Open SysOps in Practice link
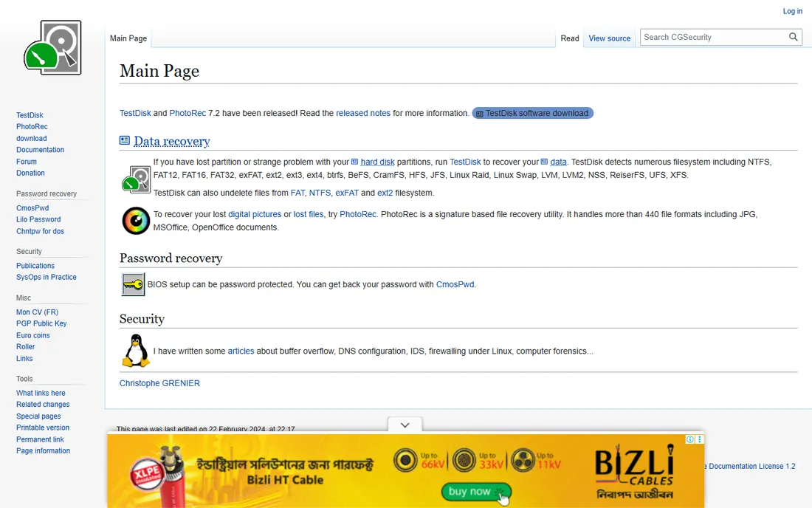812x508 pixels. [46, 277]
